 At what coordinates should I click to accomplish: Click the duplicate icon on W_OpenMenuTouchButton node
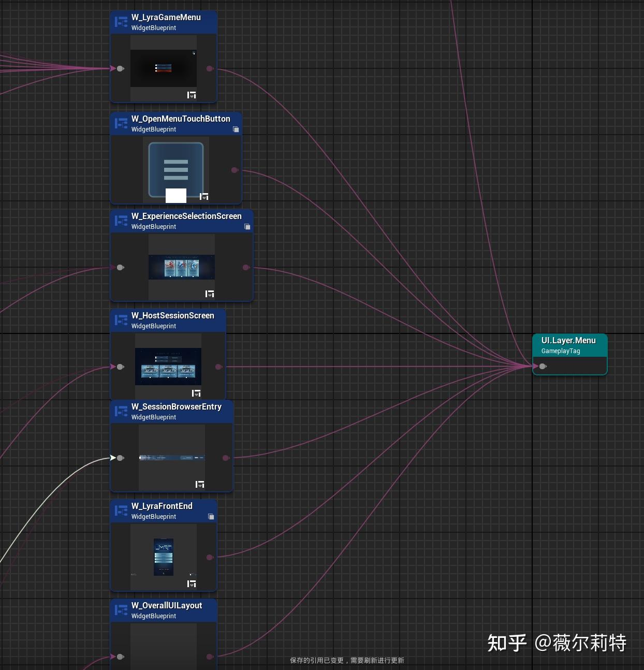click(x=236, y=129)
